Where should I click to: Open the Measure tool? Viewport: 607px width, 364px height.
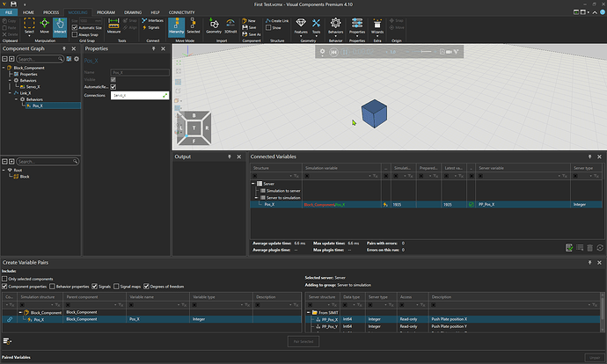click(x=113, y=26)
